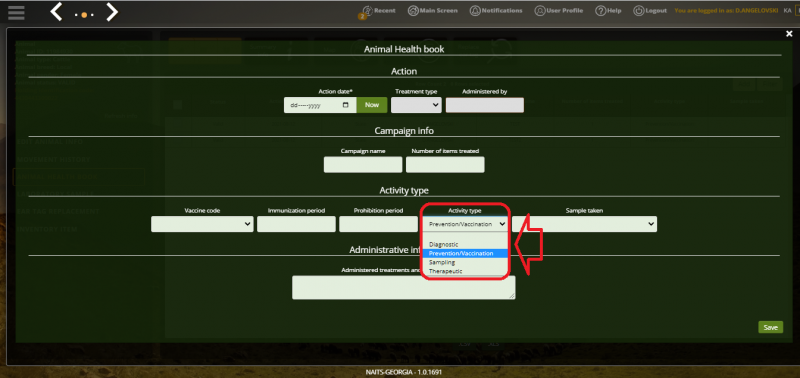Focus the Campaign name field
Image resolution: width=800 pixels, height=378 pixels.
[x=363, y=165]
